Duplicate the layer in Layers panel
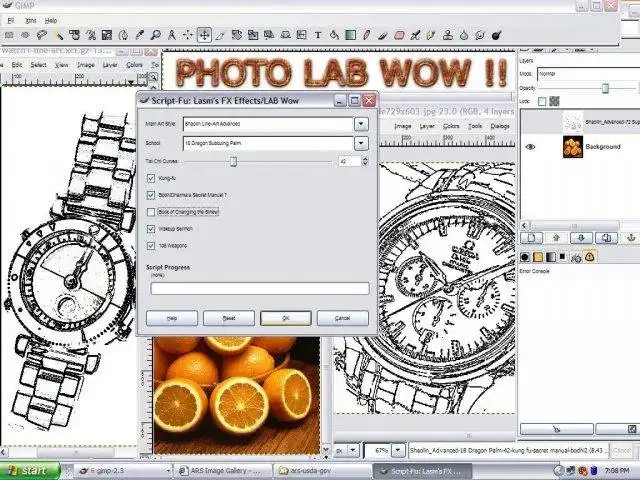The height and width of the screenshot is (480, 640). 607,238
